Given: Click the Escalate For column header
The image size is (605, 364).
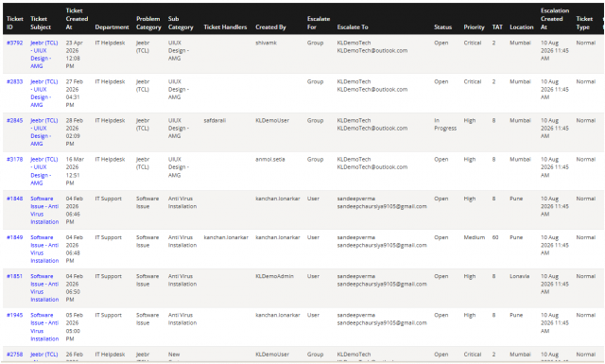Looking at the screenshot, I should click(x=319, y=23).
